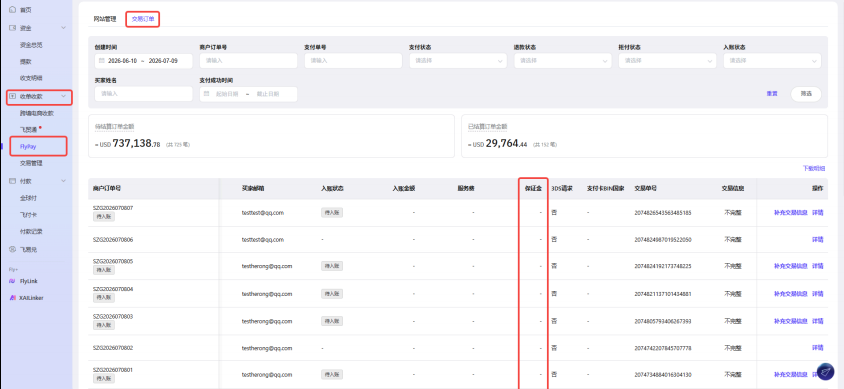The width and height of the screenshot is (844, 389).
Task: Open 跨境电商收款 in the sidebar
Action: [37, 114]
